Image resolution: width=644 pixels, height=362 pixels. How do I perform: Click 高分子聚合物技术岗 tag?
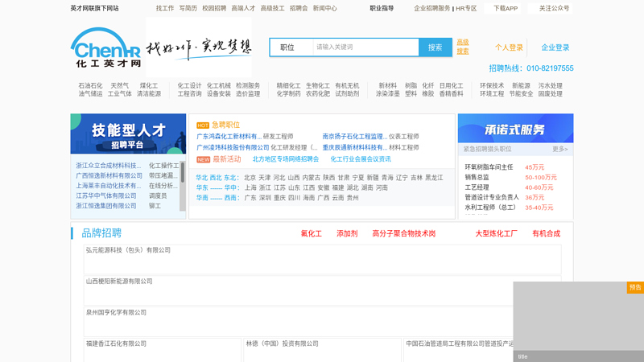(x=404, y=233)
